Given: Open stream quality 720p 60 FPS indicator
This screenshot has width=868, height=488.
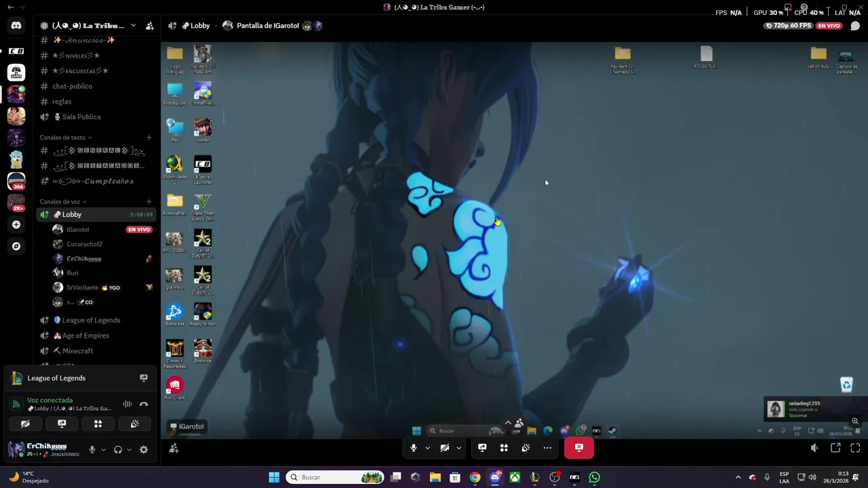Looking at the screenshot, I should point(788,26).
